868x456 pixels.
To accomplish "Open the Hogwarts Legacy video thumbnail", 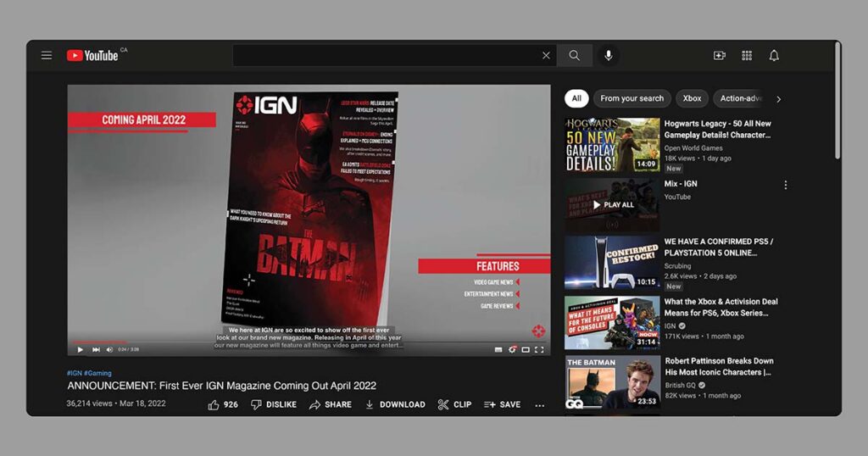I will point(612,144).
